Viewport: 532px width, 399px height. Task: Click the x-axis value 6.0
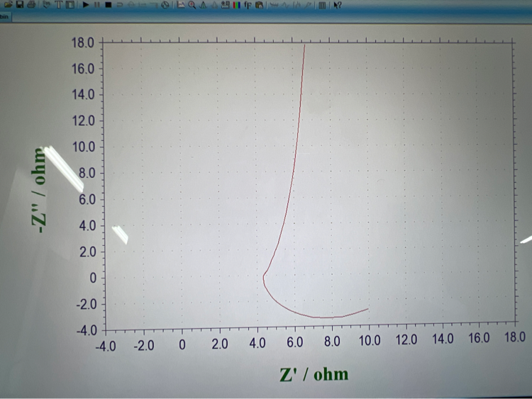(294, 342)
